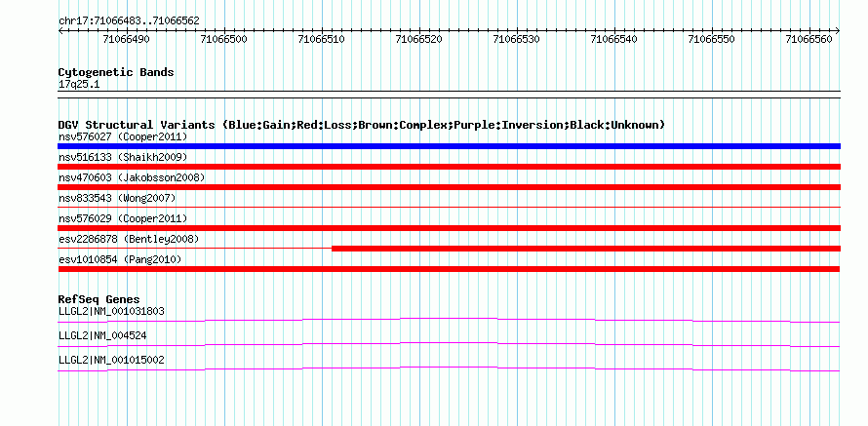Open variant nsv470603 (Jakobsson2008) label
868x426 pixels.
[132, 177]
